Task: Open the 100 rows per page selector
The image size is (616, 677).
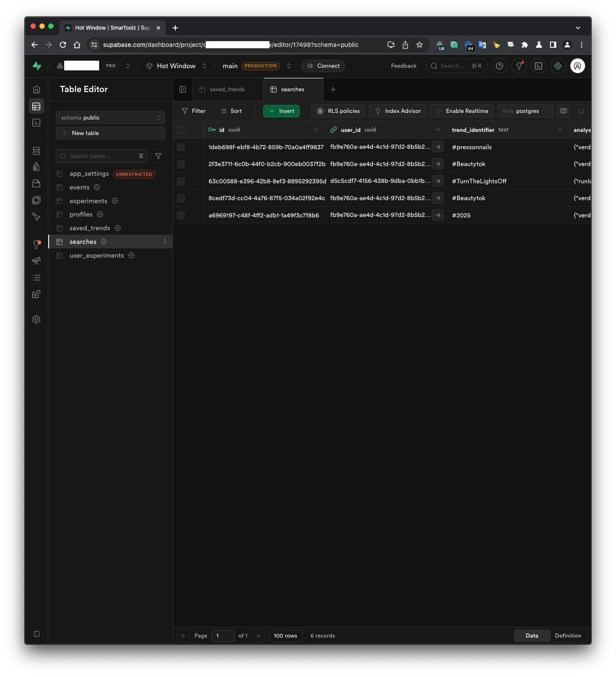Action: click(x=285, y=636)
